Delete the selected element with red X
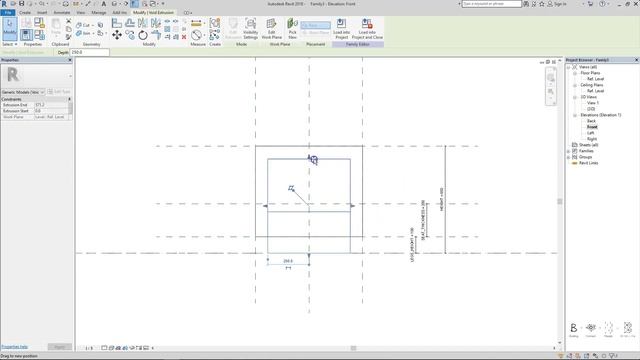Viewport: 640px width, 360px height. (184, 37)
